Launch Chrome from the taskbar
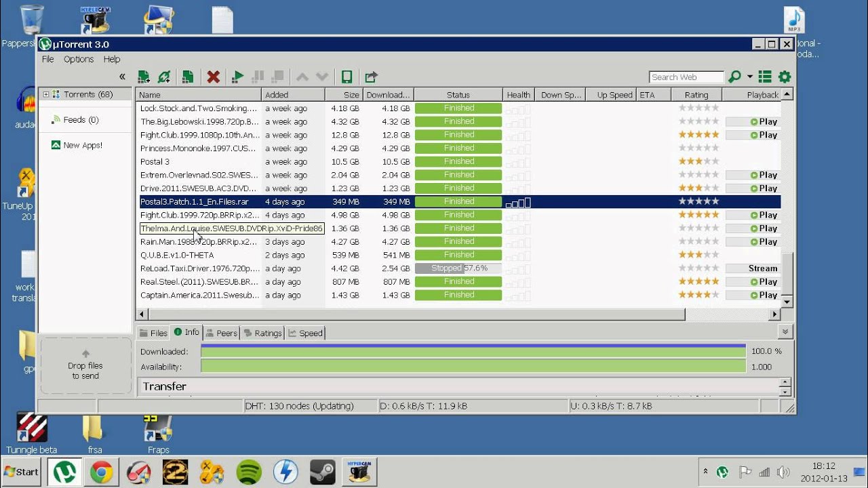 point(102,472)
